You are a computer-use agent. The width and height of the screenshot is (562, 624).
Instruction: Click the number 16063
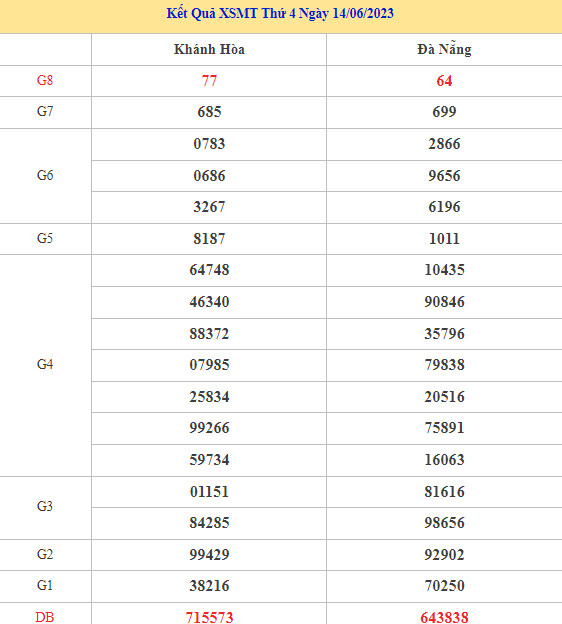click(444, 460)
